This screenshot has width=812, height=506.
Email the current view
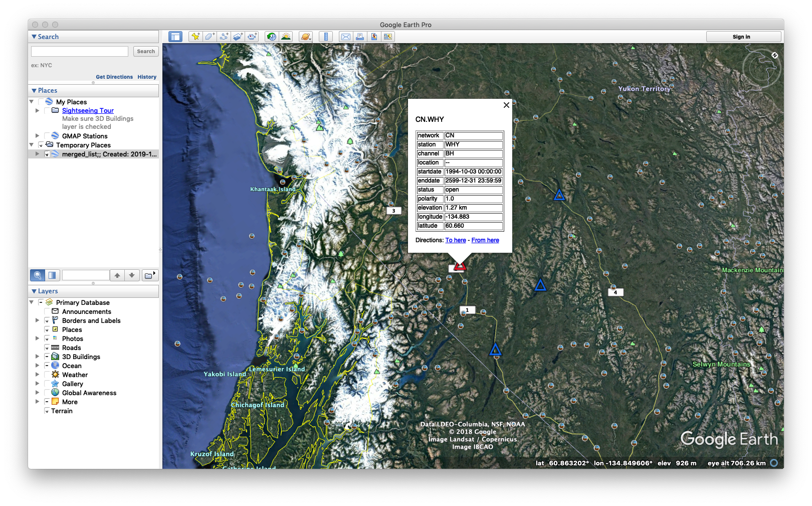346,37
